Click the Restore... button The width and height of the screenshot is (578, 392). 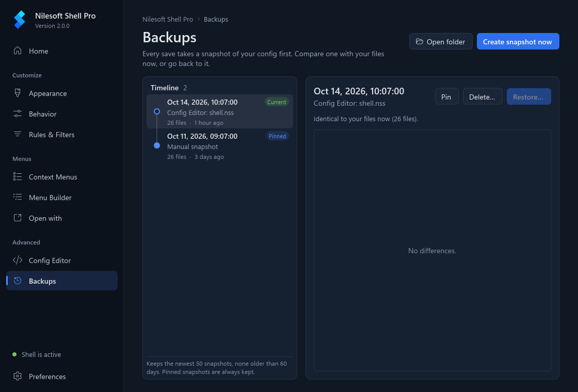click(x=528, y=96)
